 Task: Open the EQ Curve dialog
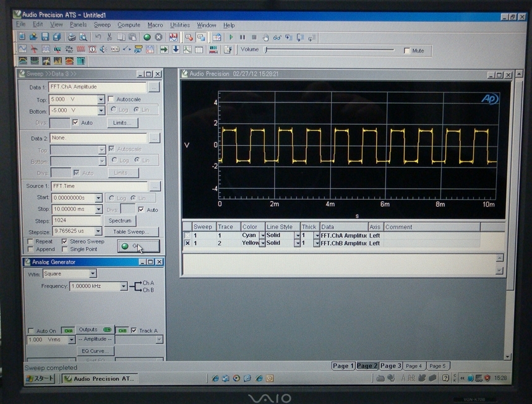click(95, 351)
